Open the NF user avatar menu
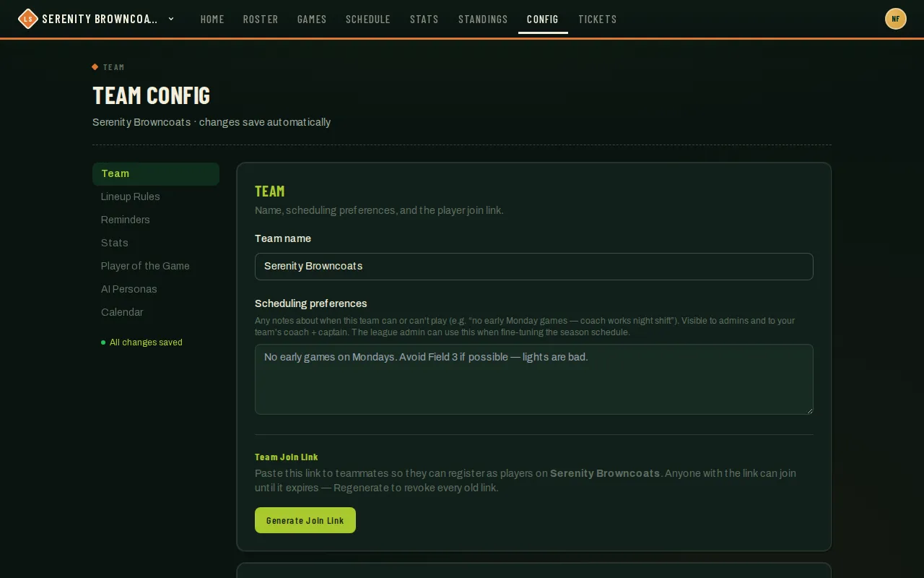The width and height of the screenshot is (924, 578). [x=896, y=19]
